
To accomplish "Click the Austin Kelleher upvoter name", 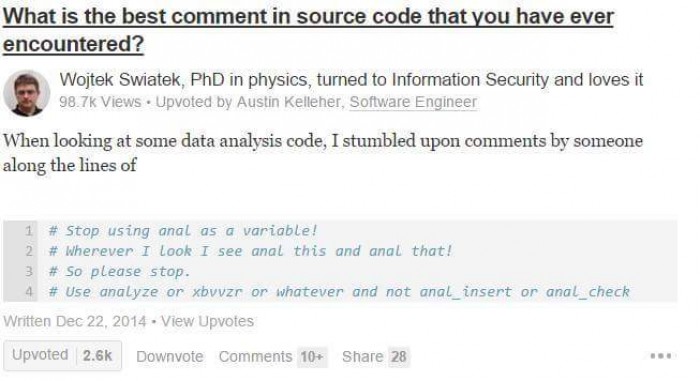I will [x=290, y=102].
